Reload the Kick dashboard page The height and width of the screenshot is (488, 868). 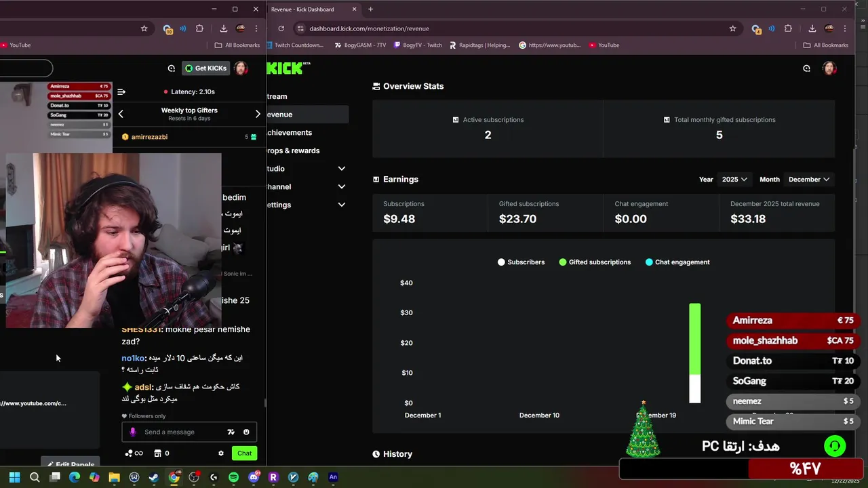pos(281,28)
